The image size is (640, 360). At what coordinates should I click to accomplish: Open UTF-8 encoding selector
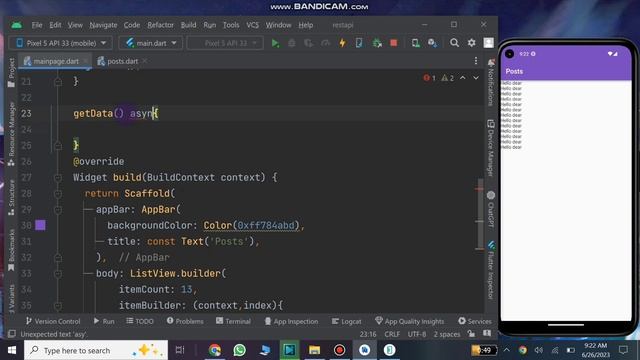click(417, 334)
